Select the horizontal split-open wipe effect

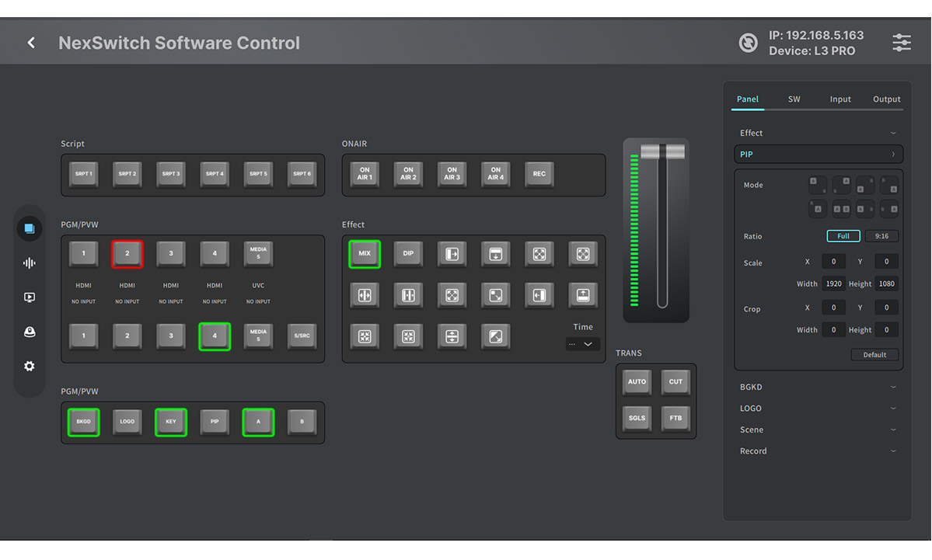pos(365,295)
